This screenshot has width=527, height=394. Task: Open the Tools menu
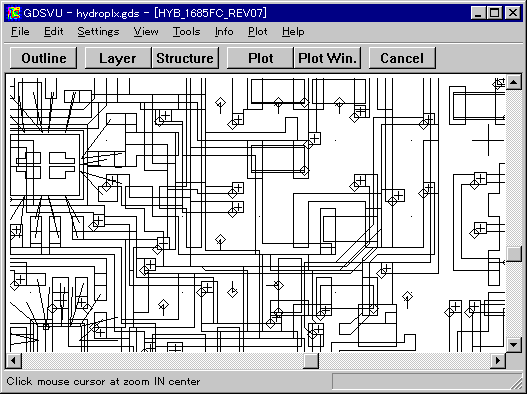pos(187,32)
